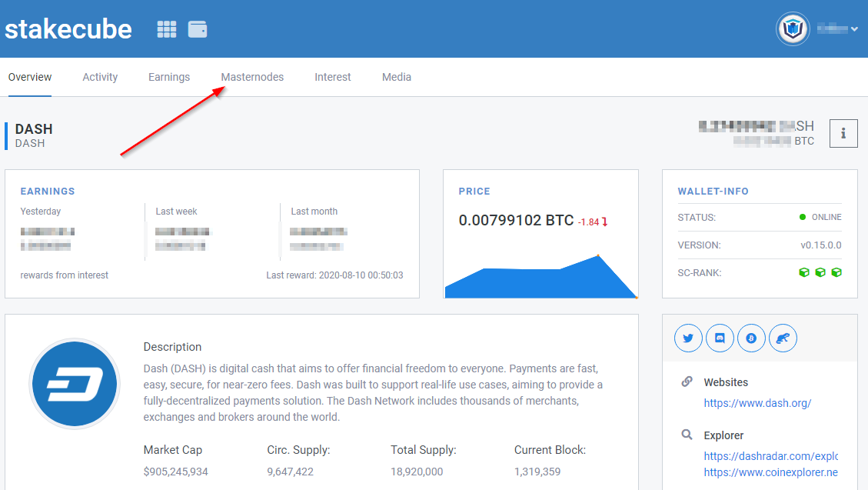Click the user avatar shield icon

pos(793,28)
